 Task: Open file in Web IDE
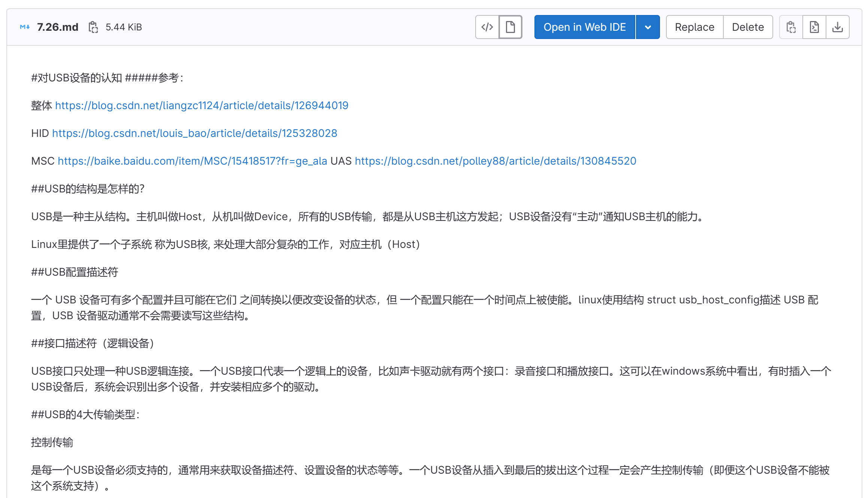click(585, 27)
